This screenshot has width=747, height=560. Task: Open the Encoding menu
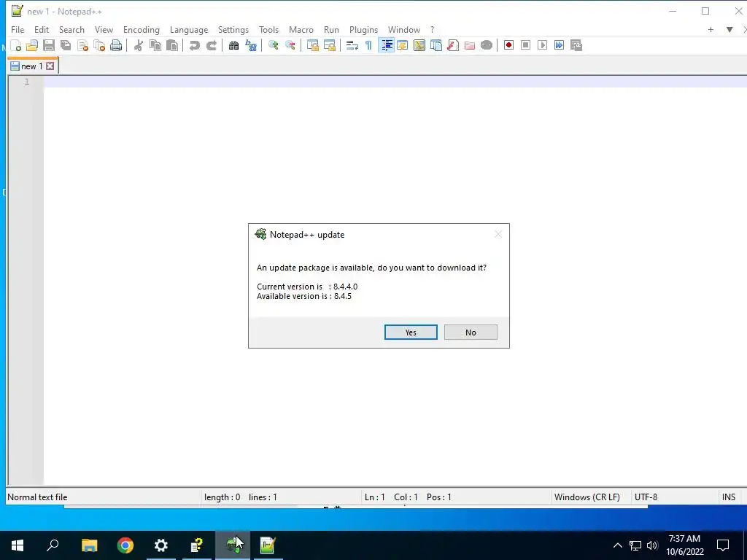click(x=141, y=29)
